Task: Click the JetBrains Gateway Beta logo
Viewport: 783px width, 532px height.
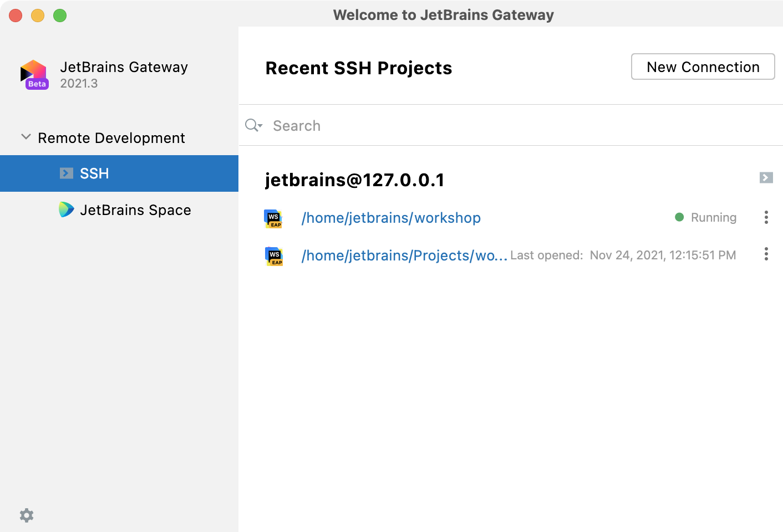Action: click(34, 75)
